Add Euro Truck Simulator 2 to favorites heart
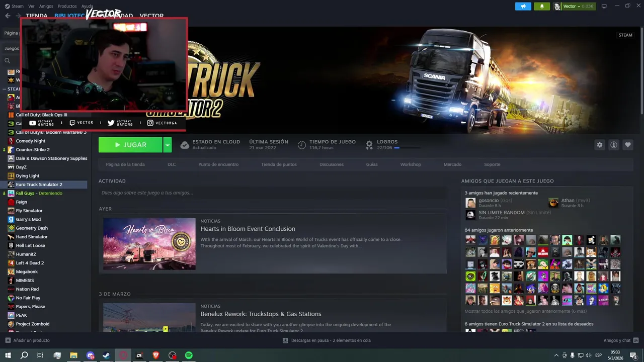 [627, 145]
